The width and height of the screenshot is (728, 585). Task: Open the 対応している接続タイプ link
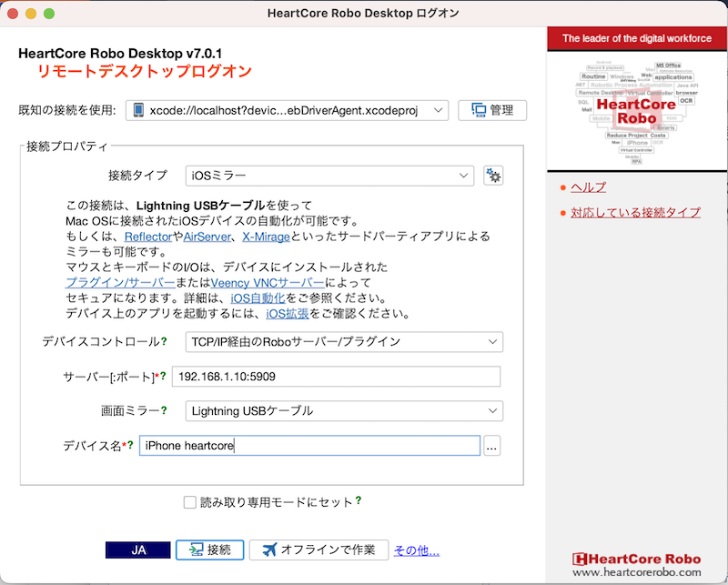[x=635, y=212]
